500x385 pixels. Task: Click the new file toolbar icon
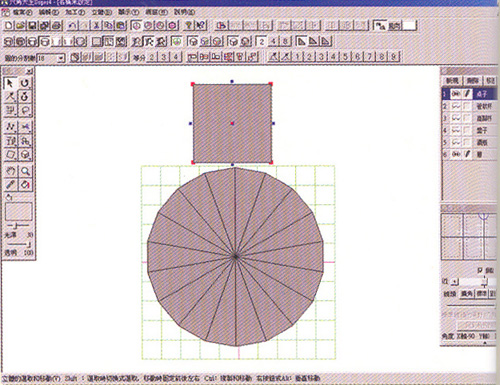point(9,25)
